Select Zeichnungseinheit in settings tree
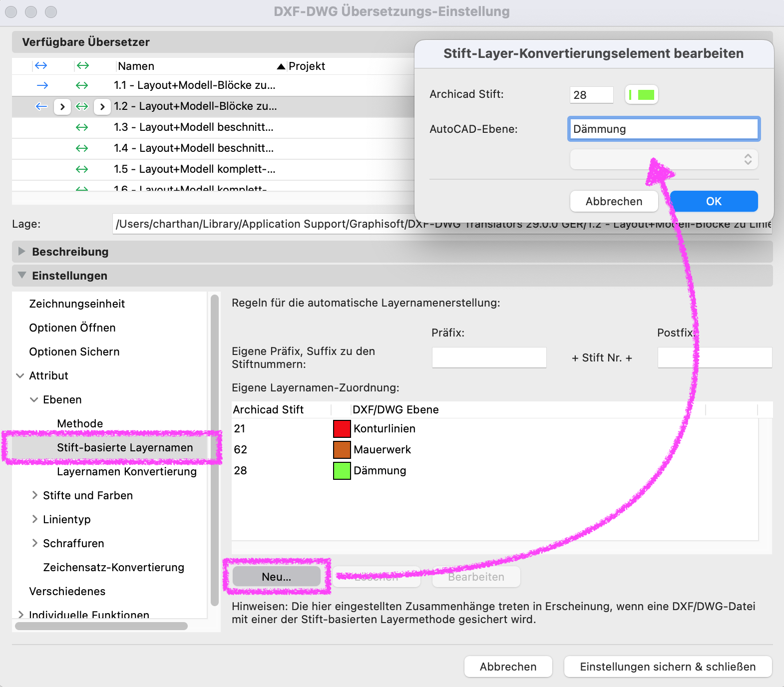This screenshot has height=687, width=784. [77, 304]
